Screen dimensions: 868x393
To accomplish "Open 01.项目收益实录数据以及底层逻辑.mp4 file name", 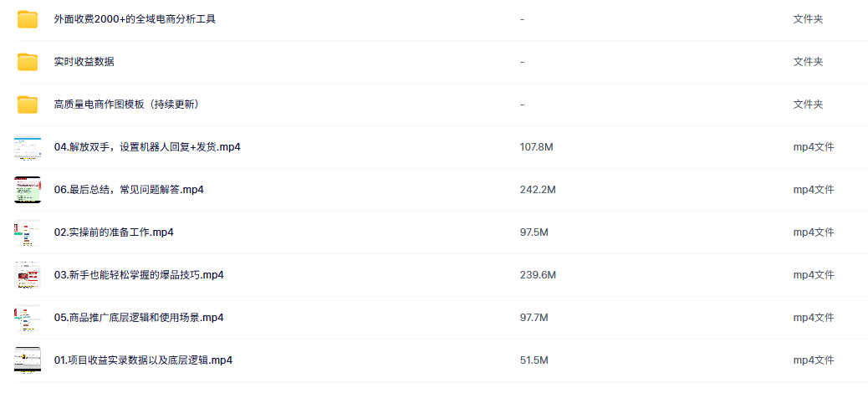I will [143, 360].
